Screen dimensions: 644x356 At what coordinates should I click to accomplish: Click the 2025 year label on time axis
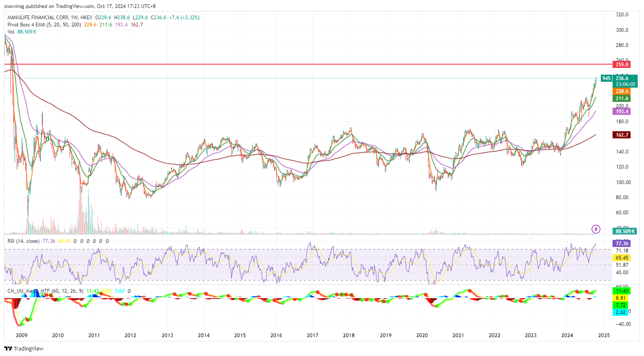(604, 335)
